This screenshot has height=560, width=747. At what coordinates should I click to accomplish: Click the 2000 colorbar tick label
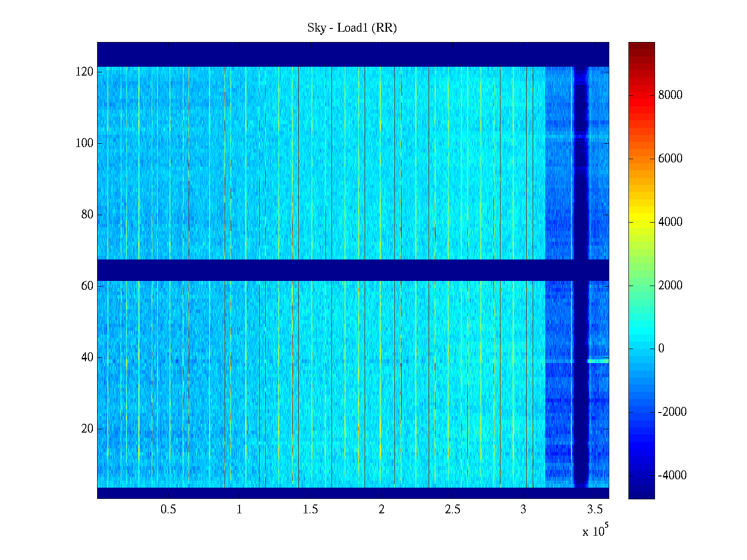(x=670, y=286)
